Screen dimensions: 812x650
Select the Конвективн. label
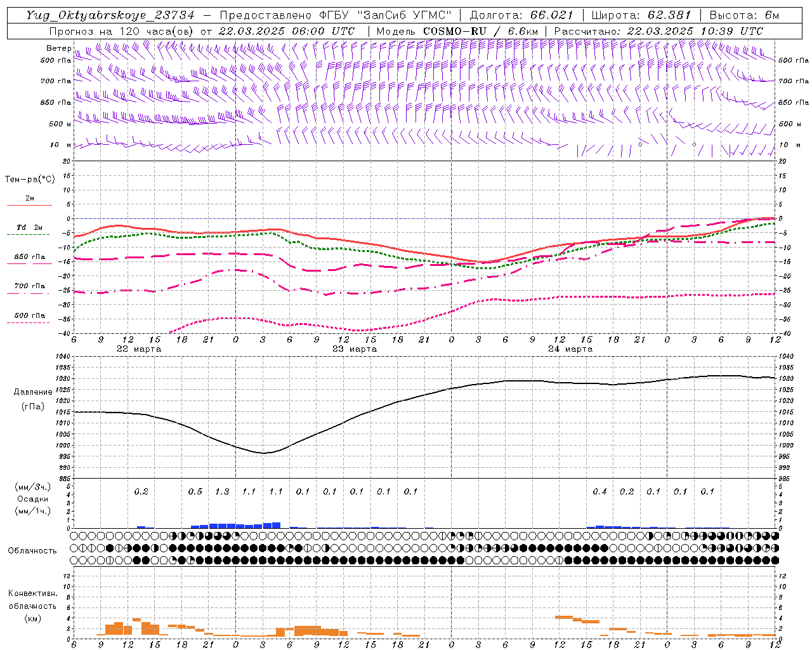[x=32, y=594]
